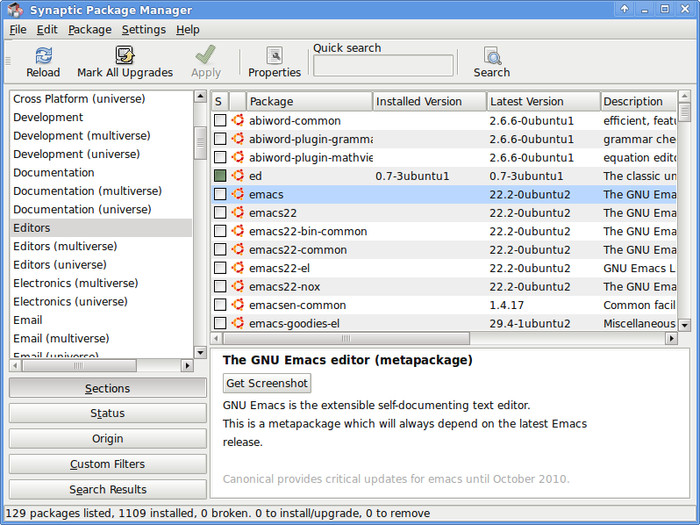The width and height of the screenshot is (700, 525).
Task: Select the Development (universe) section
Action: click(101, 154)
